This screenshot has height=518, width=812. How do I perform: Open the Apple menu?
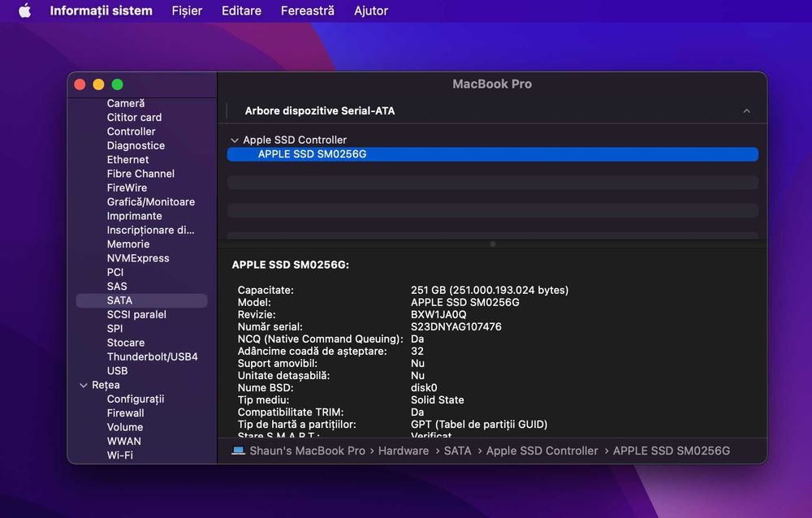tap(24, 11)
